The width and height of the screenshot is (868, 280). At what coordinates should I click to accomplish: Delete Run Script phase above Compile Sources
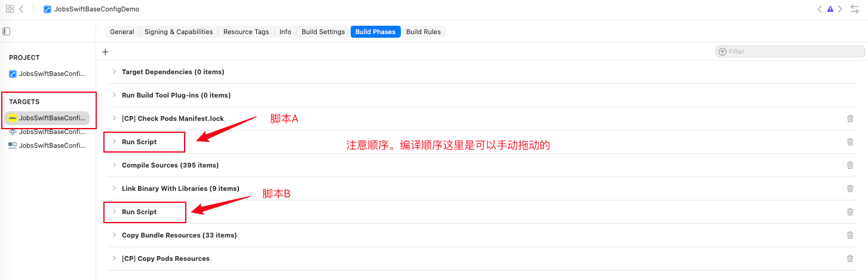tap(850, 142)
